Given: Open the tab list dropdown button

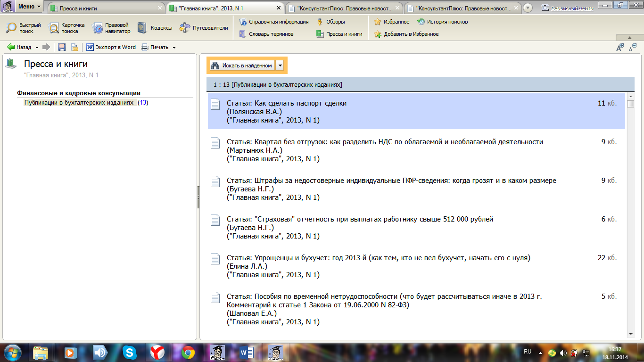Looking at the screenshot, I should 528,8.
